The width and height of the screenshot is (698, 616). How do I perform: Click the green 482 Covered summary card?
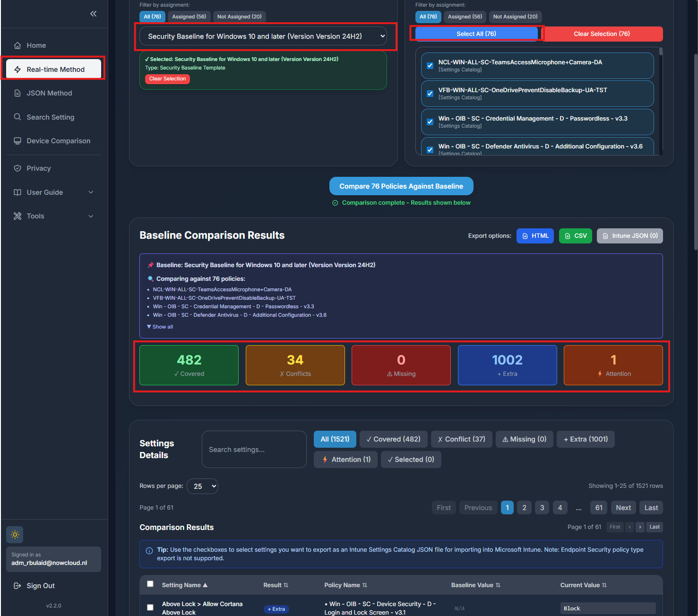[x=189, y=365]
